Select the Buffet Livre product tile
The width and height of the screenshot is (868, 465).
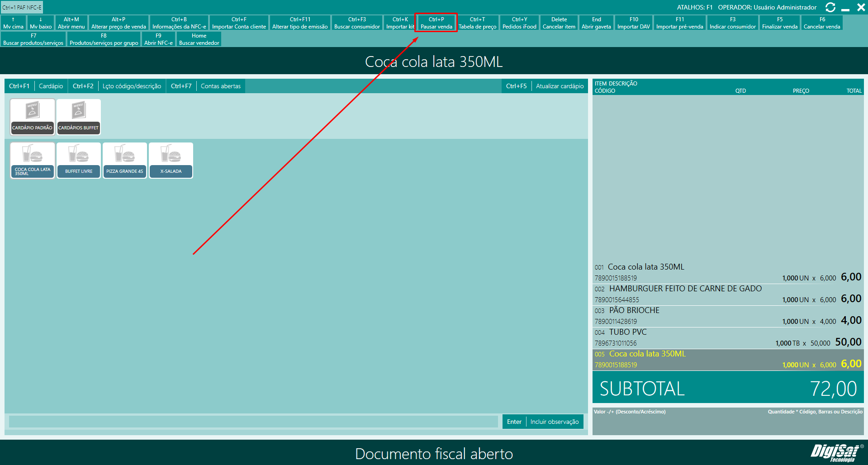79,160
